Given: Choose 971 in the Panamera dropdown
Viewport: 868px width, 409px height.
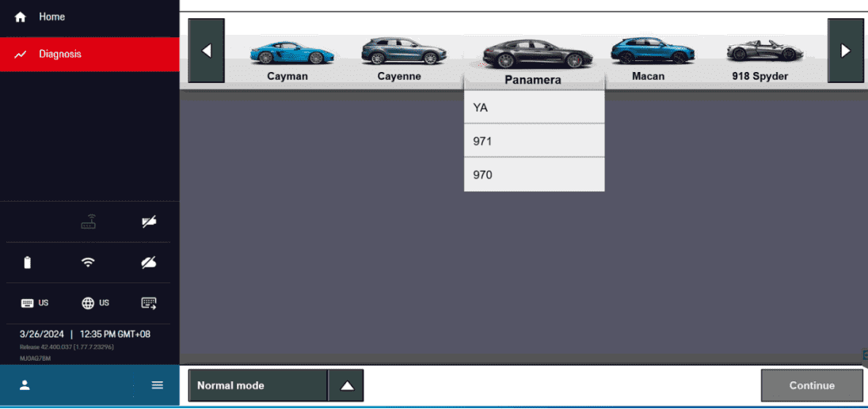Looking at the screenshot, I should 534,141.
